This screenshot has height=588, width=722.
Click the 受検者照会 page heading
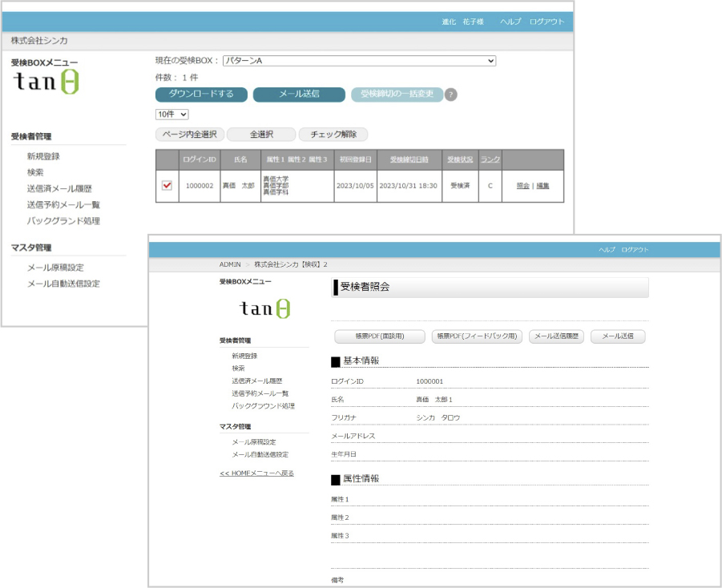(365, 287)
